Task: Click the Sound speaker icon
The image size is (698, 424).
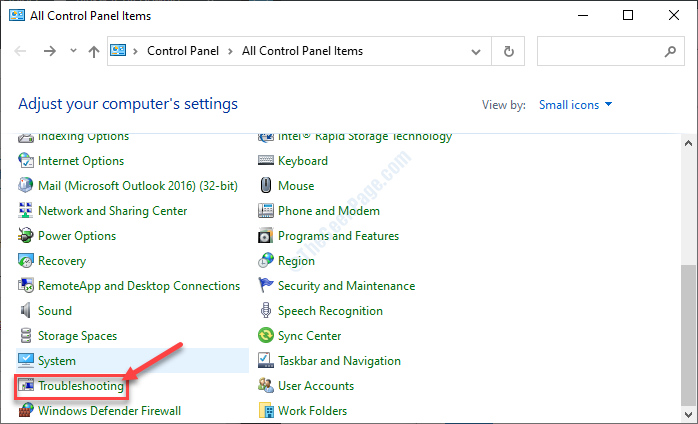Action: [x=25, y=310]
